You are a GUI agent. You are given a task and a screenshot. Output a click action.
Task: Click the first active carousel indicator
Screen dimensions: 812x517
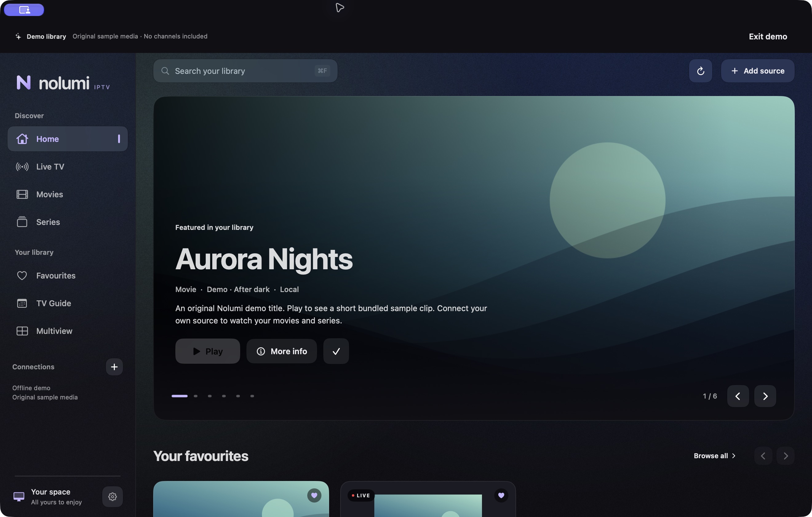click(179, 396)
